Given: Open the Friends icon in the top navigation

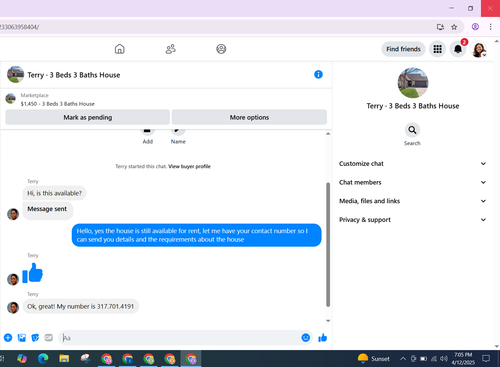Looking at the screenshot, I should pos(171,49).
